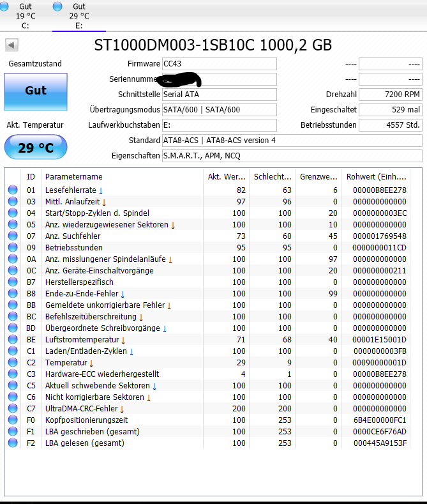Viewport: 427px width, 504px height.
Task: Click status icon for Kopfpositionierungszeit row
Action: [x=13, y=420]
